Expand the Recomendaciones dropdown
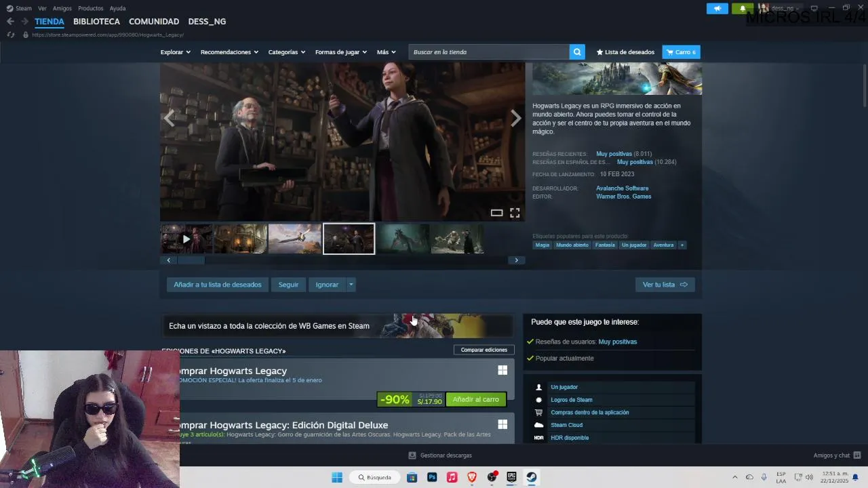Viewport: 868px width, 488px height. [229, 52]
